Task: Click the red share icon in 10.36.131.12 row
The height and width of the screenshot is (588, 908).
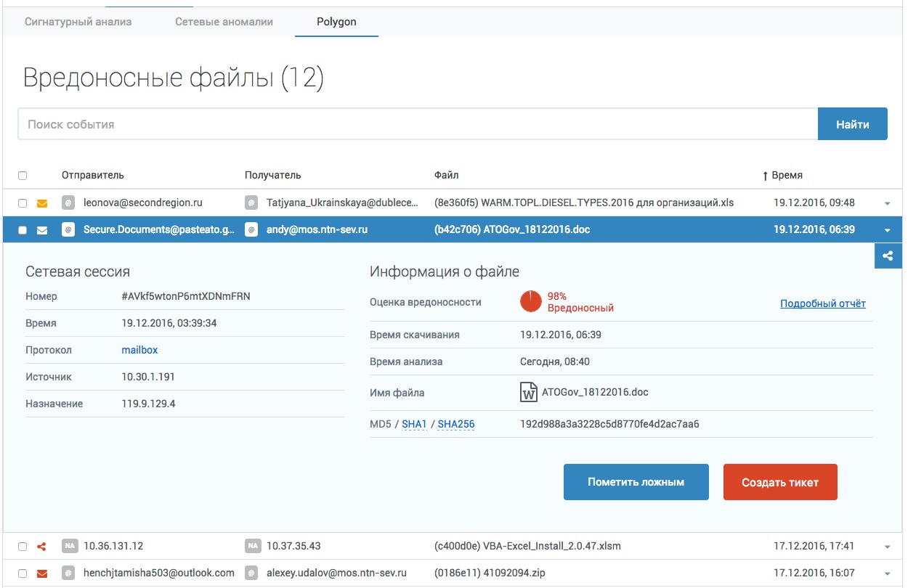Action: coord(42,546)
